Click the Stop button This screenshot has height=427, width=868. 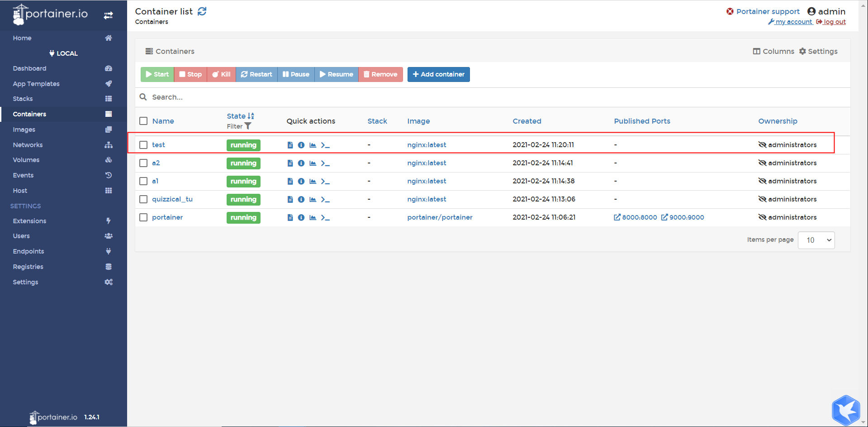pyautogui.click(x=190, y=74)
